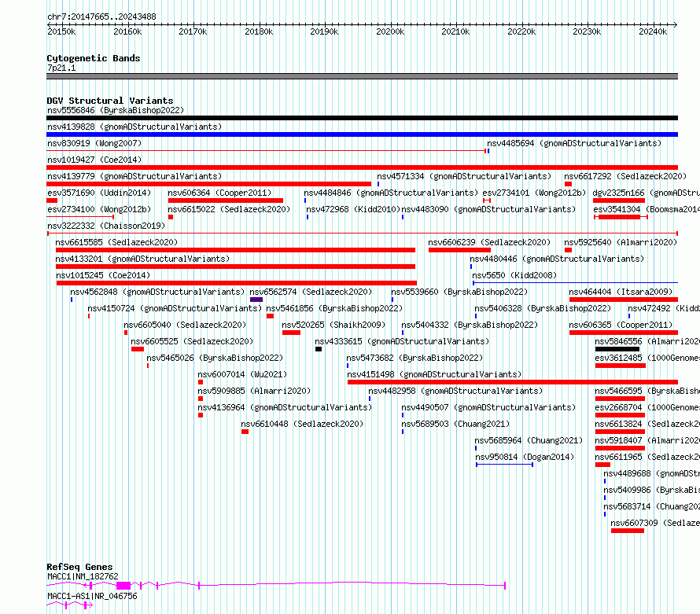Open nsv5473682 (ByrskaBishop2022) label
The width and height of the screenshot is (700, 614).
415,358
